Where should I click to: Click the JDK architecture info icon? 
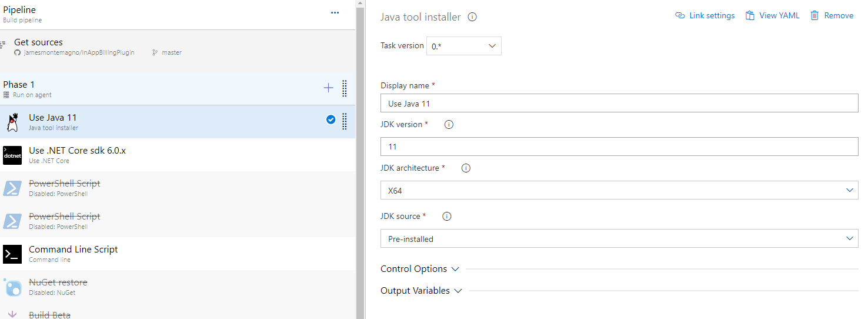coord(466,168)
